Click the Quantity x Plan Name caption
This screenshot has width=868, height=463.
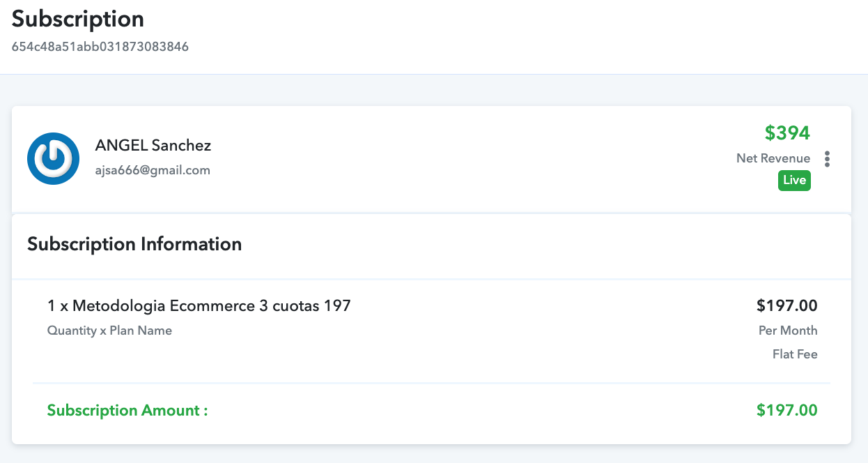coord(109,331)
